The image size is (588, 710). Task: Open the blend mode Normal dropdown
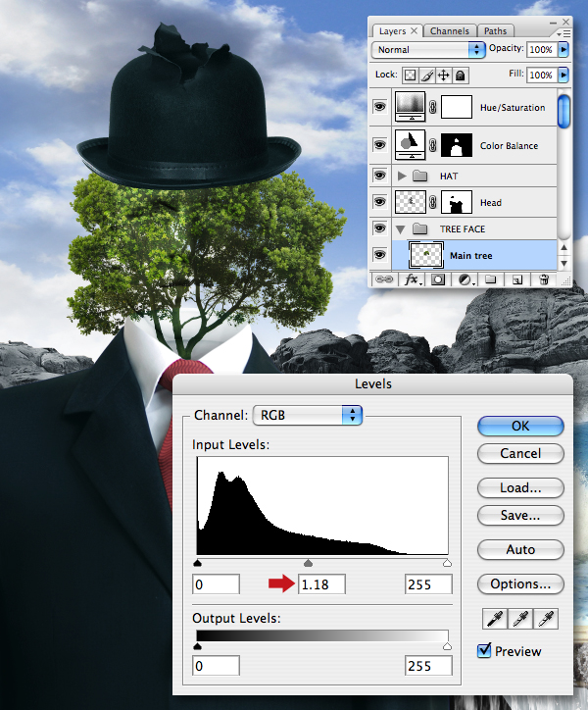pyautogui.click(x=427, y=49)
